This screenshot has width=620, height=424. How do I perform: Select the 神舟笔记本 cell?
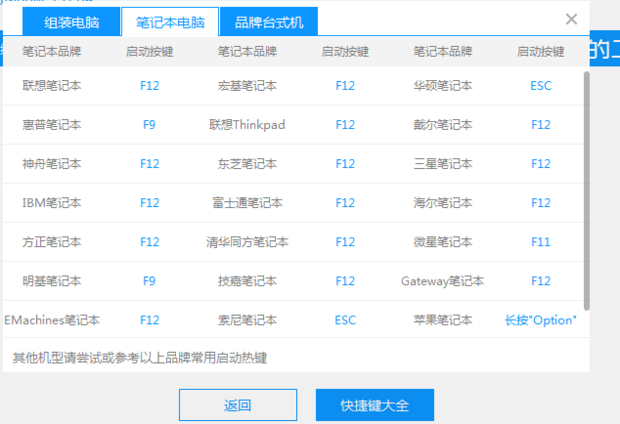tap(52, 164)
